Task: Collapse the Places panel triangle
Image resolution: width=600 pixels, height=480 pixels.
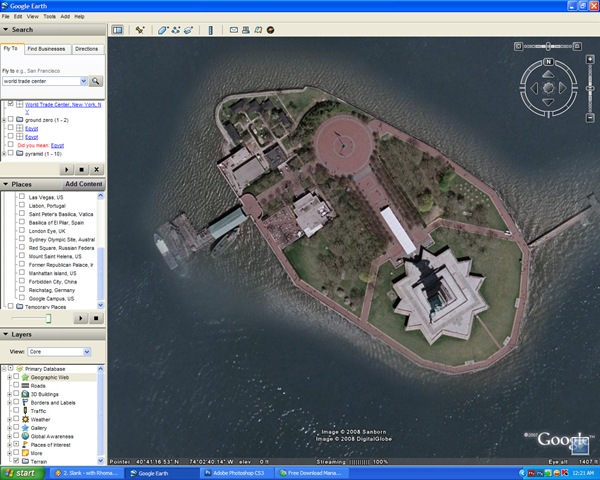Action: coord(6,184)
